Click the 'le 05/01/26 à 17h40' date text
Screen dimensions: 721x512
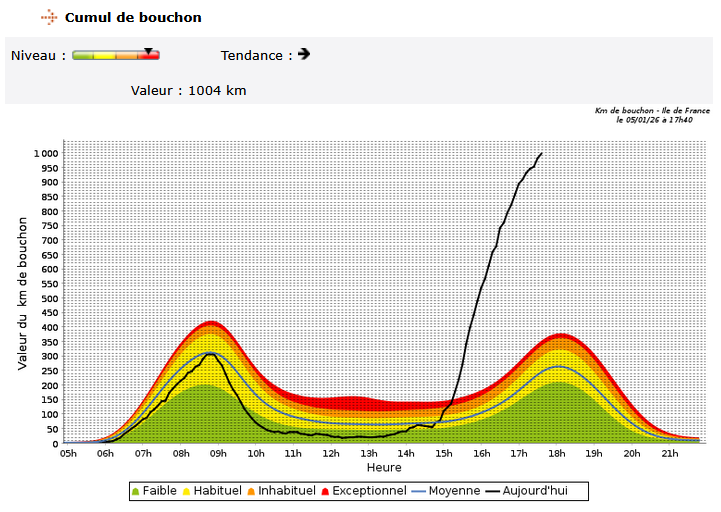click(x=654, y=120)
